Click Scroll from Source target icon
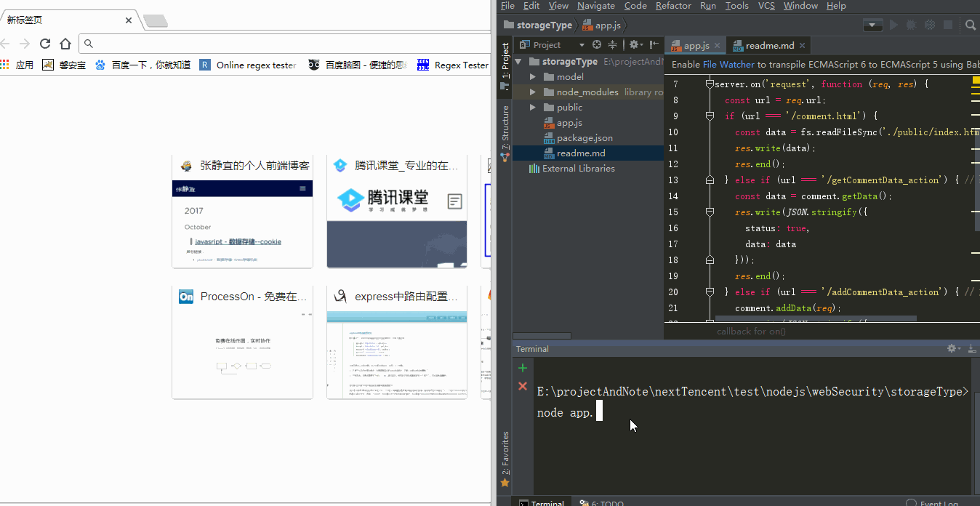This screenshot has width=980, height=506. 597,45
